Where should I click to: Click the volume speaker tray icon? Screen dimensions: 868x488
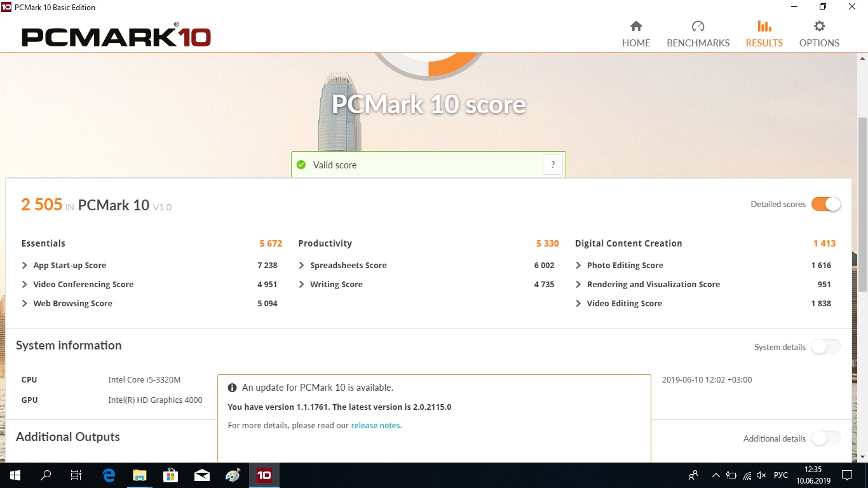coord(762,475)
